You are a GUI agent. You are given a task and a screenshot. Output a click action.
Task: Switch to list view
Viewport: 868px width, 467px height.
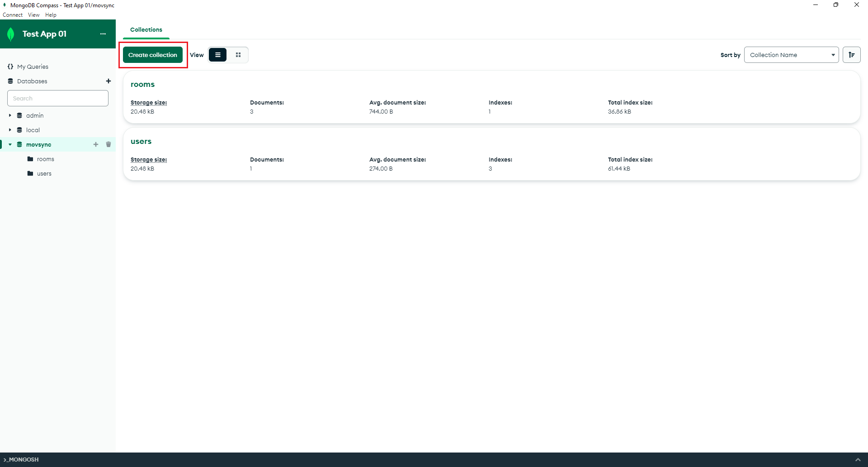(x=218, y=55)
